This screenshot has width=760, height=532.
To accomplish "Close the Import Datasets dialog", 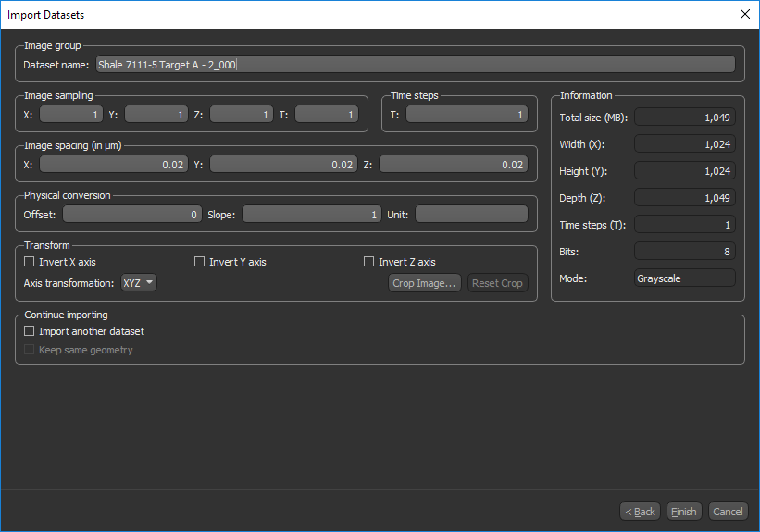I will (744, 14).
